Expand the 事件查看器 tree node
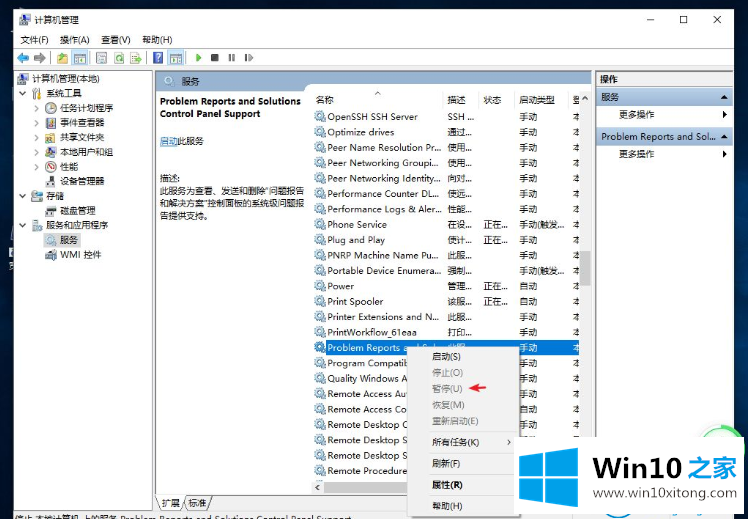Screen dimensions: 749x519 [36, 123]
